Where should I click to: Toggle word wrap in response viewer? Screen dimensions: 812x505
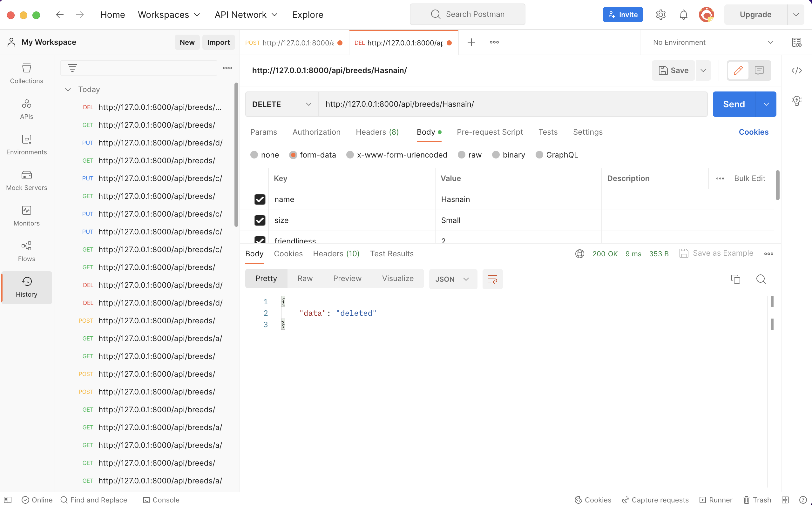click(x=492, y=279)
